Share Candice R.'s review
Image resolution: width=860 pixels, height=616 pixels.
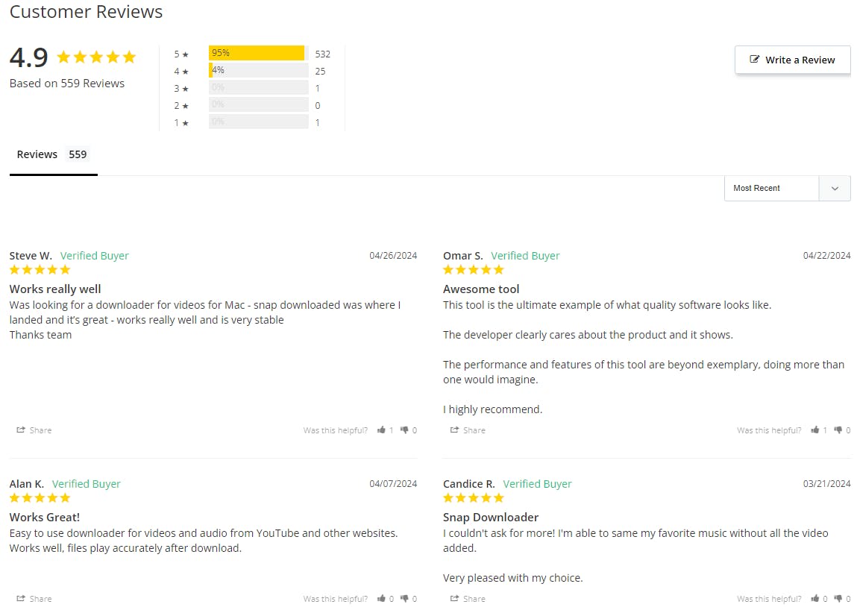tap(468, 598)
